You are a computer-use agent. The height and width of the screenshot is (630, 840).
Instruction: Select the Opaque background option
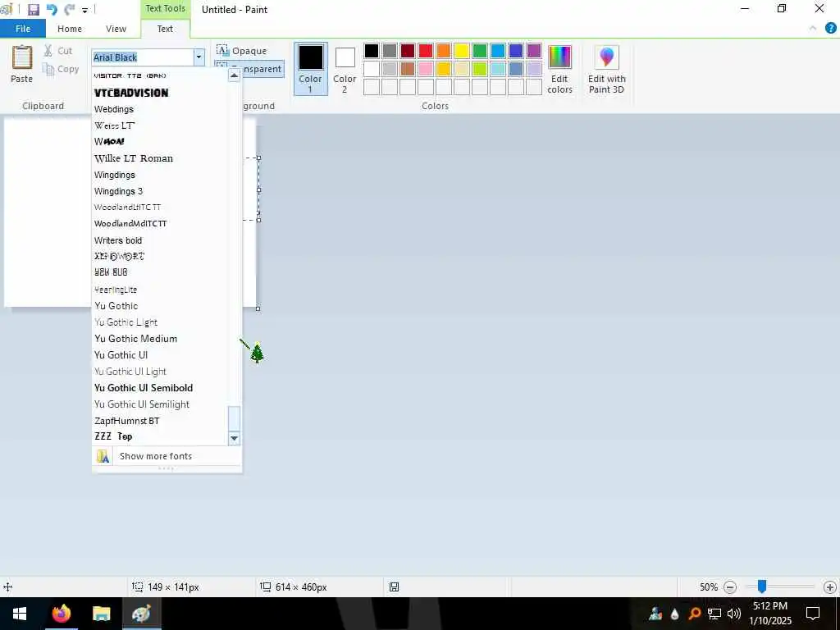(242, 50)
